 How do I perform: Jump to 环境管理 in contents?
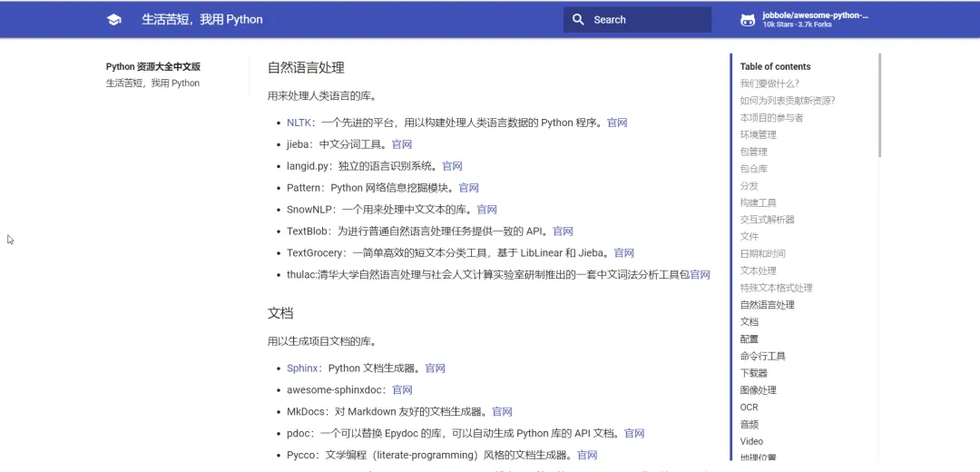[758, 134]
